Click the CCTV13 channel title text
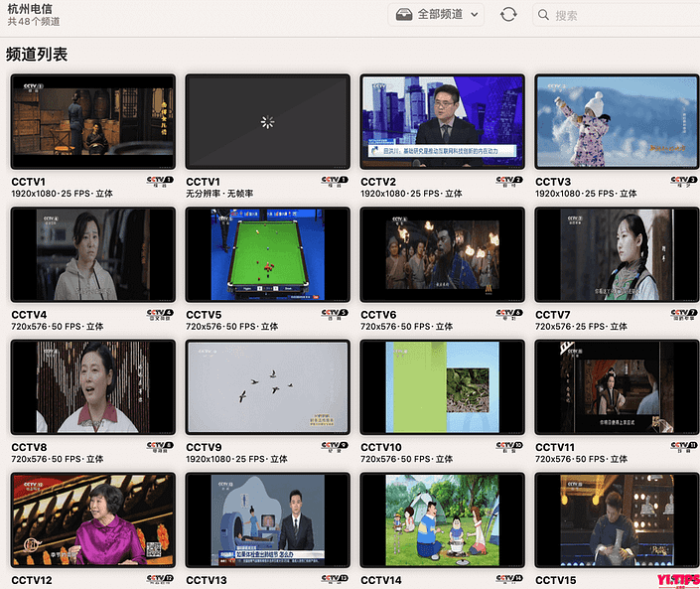This screenshot has width=700, height=589. [x=207, y=580]
